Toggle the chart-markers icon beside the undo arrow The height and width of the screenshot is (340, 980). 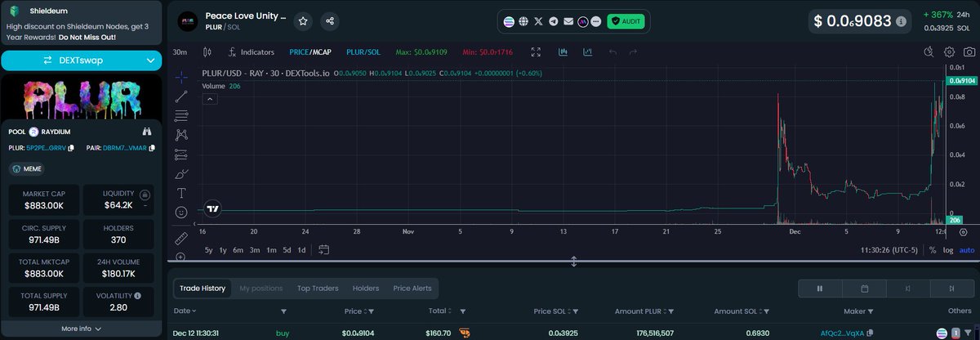coord(588,52)
